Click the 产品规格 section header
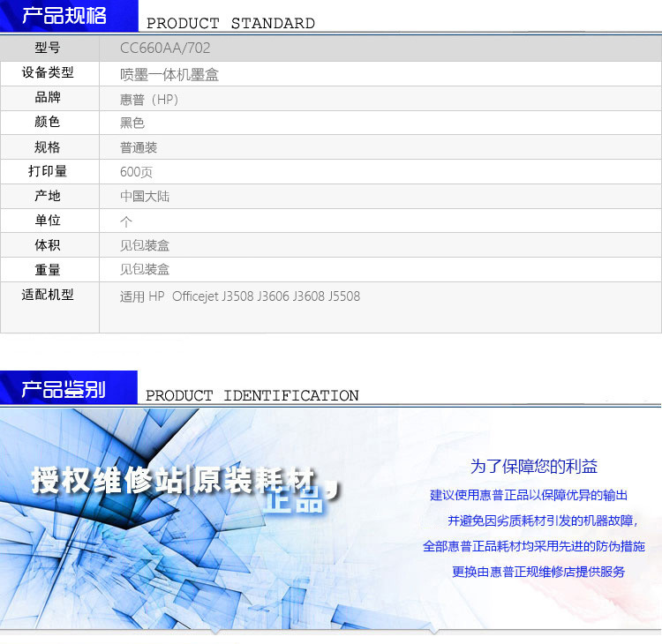 pos(69,16)
